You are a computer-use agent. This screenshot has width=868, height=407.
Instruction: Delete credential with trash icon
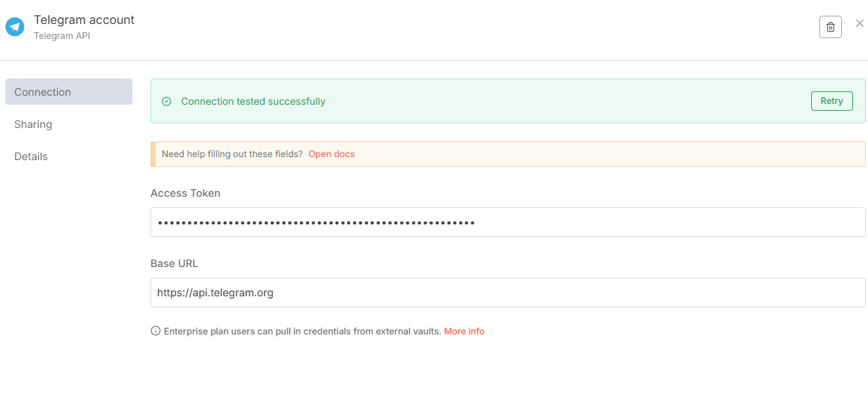click(831, 27)
